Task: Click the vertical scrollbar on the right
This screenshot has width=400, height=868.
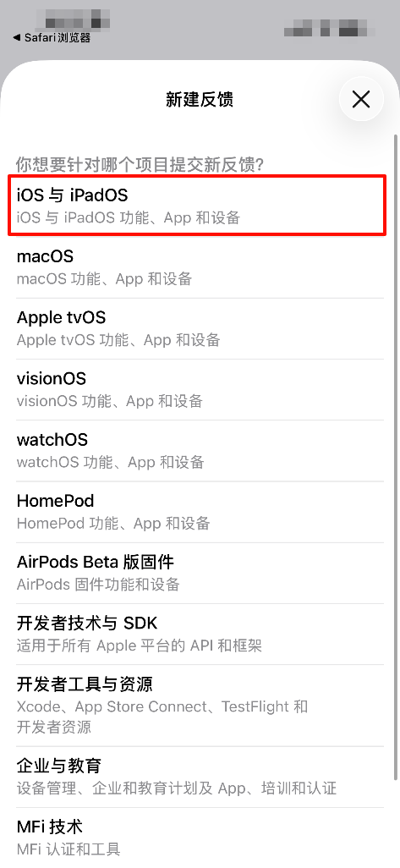Action: tap(395, 457)
